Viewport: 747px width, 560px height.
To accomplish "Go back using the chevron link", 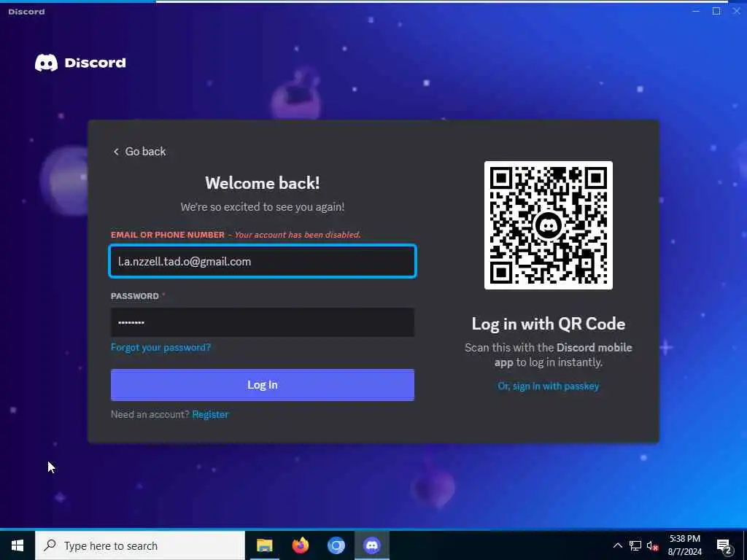I will [139, 152].
